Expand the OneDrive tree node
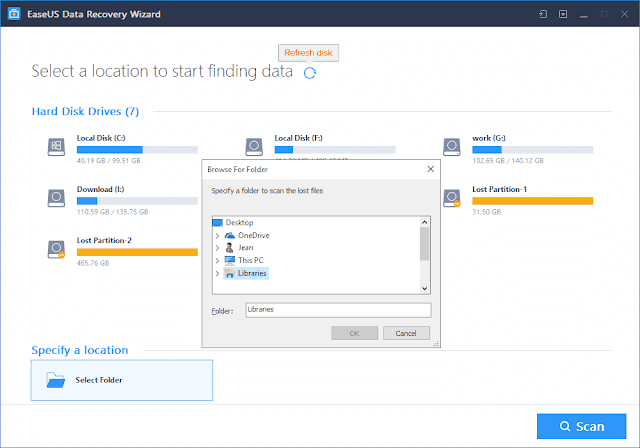This screenshot has width=640, height=448. click(x=217, y=235)
